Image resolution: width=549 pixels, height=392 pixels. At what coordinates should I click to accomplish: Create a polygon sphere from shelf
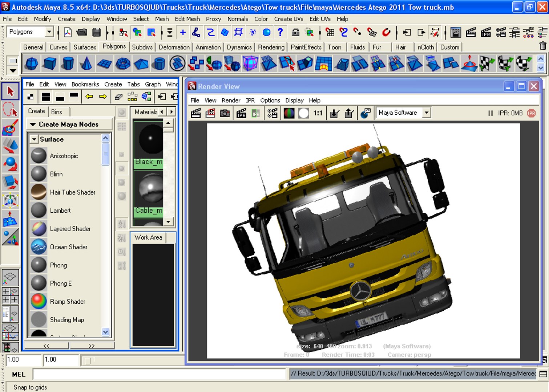click(32, 64)
